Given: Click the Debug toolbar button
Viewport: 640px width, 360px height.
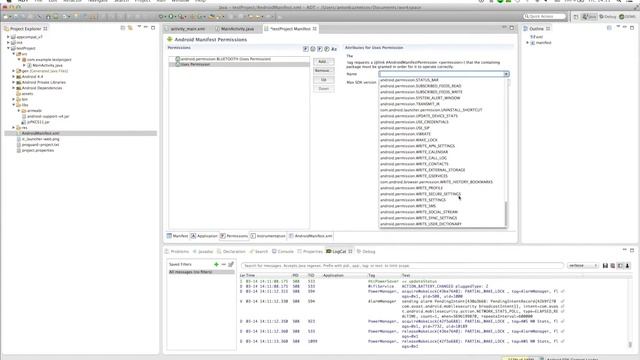Looking at the screenshot, I should tap(162, 17).
